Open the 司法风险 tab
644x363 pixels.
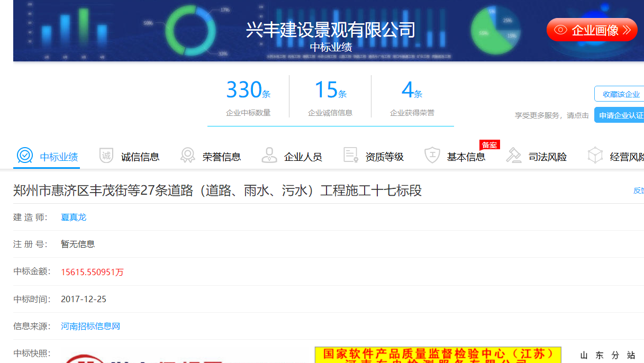[x=537, y=157]
